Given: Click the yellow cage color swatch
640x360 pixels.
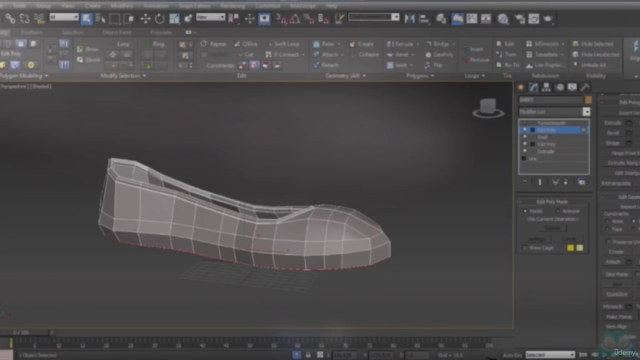Looking at the screenshot, I should click(x=570, y=248).
